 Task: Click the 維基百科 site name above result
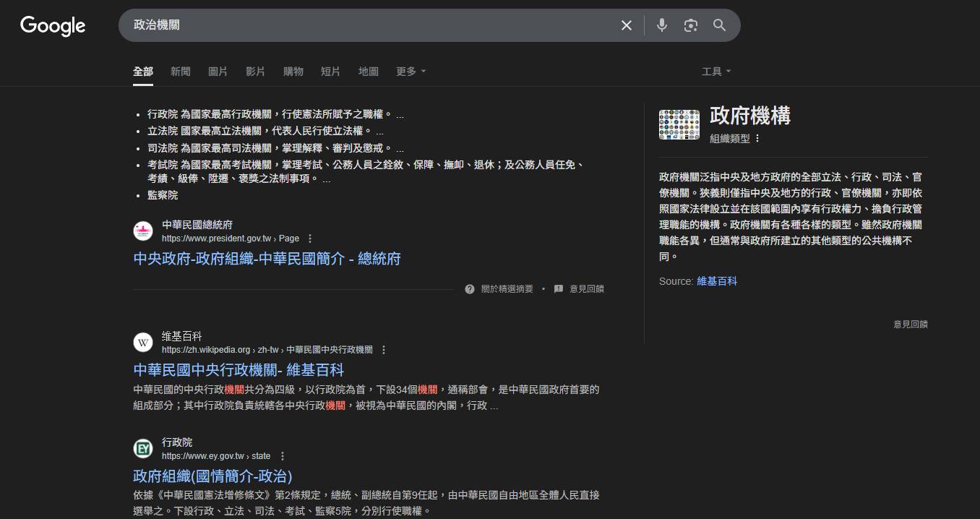coord(182,336)
